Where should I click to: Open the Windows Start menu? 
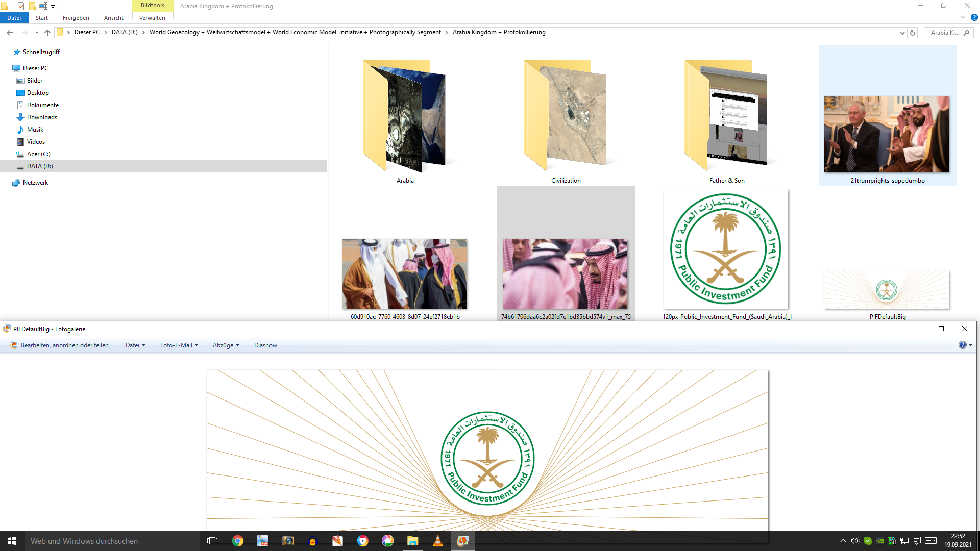click(12, 541)
